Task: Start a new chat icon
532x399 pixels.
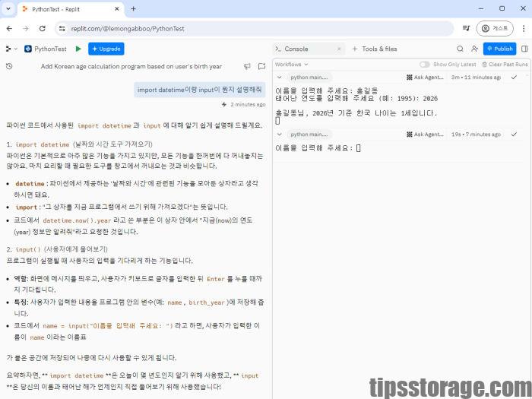Action: [x=261, y=67]
